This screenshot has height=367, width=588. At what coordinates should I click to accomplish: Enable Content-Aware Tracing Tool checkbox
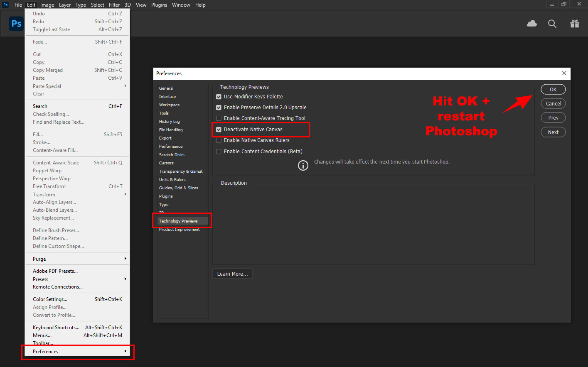[219, 118]
